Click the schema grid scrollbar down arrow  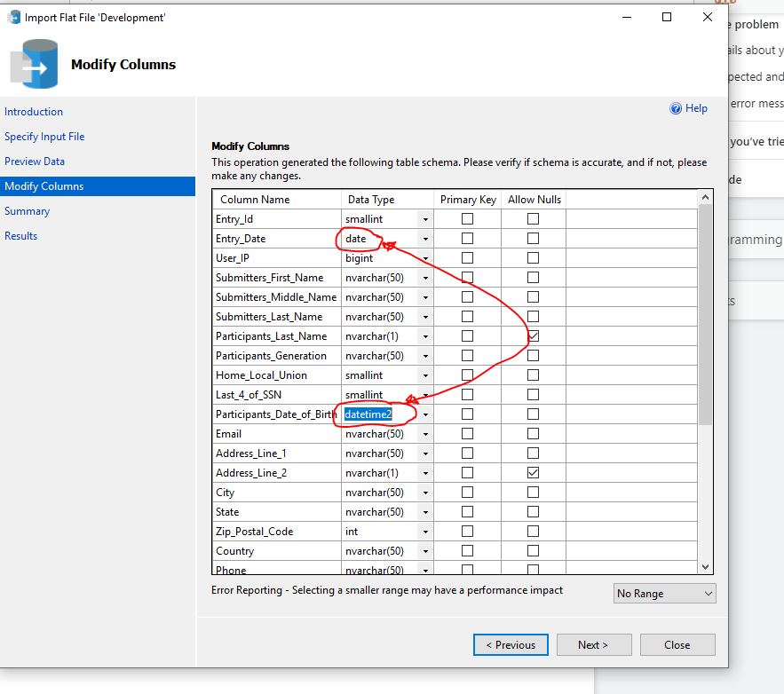[705, 566]
